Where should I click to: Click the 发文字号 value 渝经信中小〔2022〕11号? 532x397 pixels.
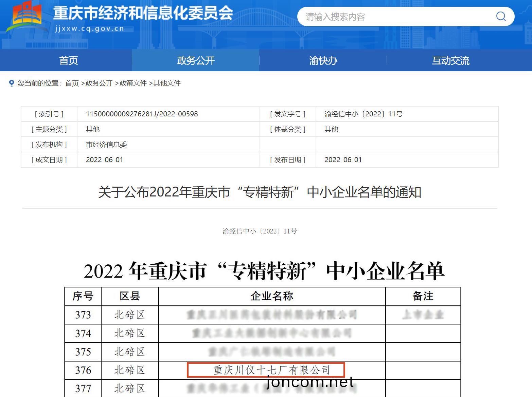(x=363, y=114)
